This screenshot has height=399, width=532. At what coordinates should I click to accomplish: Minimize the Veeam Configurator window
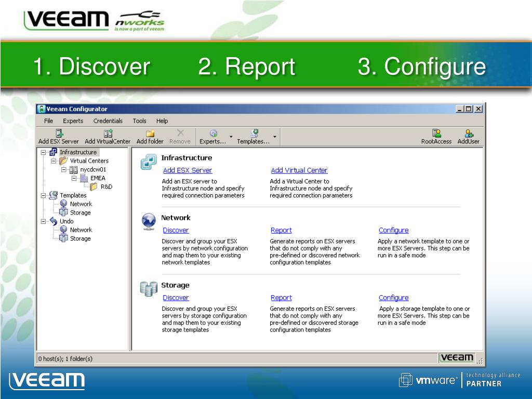[x=460, y=109]
